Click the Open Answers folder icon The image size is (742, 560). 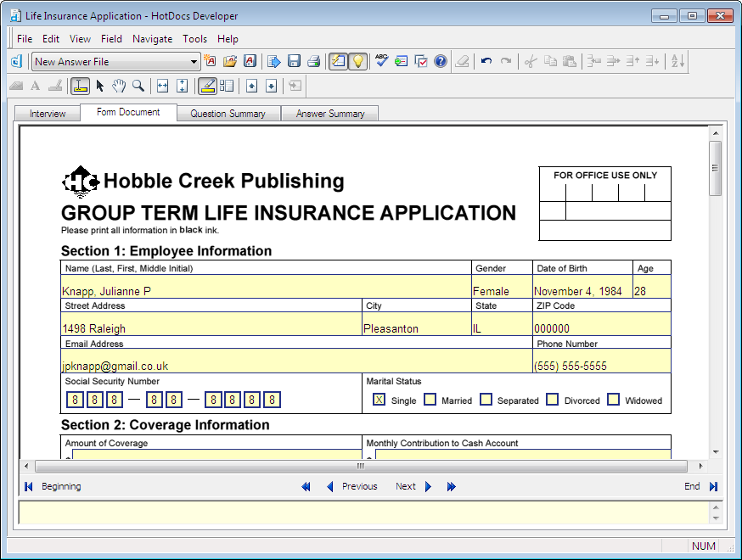pyautogui.click(x=230, y=61)
